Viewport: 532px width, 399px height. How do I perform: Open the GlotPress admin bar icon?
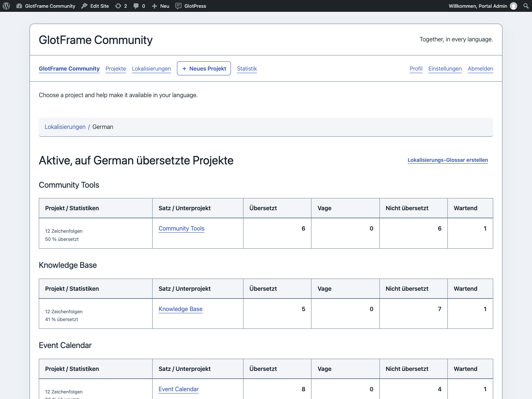click(x=178, y=6)
